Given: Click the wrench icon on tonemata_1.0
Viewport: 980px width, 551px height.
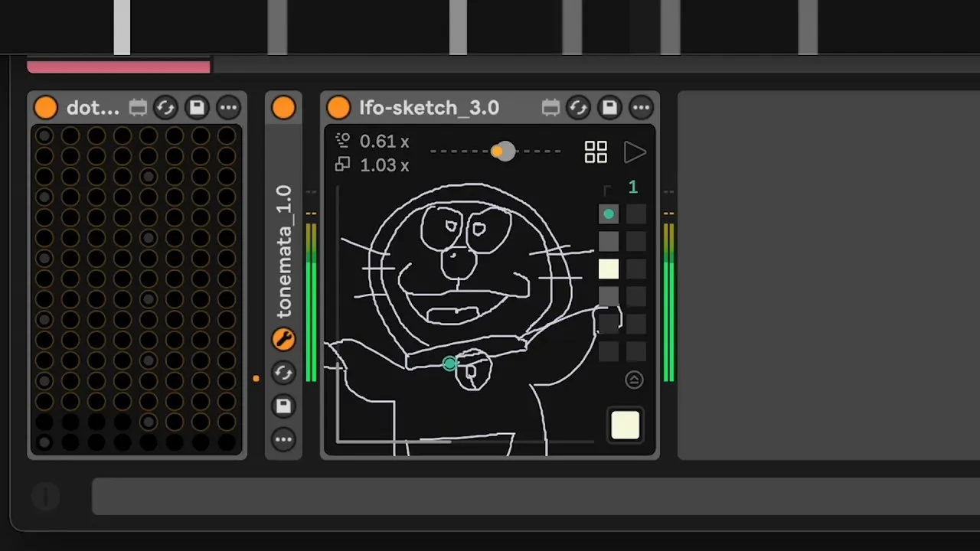Looking at the screenshot, I should click(x=283, y=339).
